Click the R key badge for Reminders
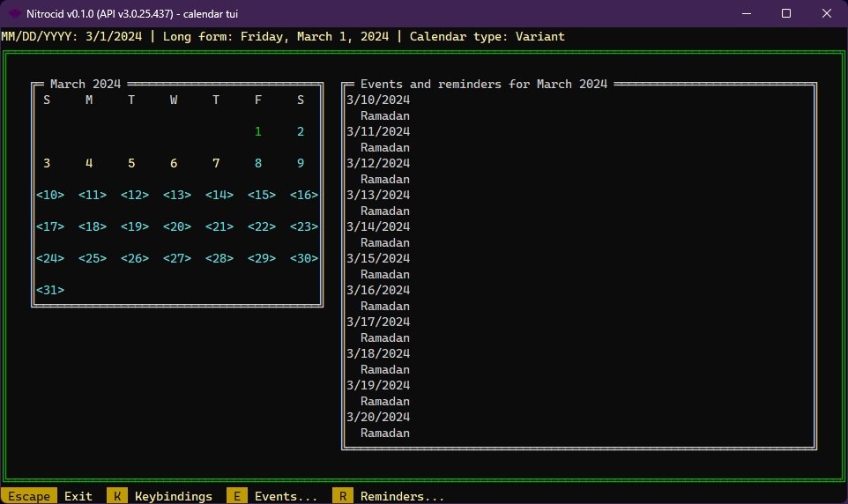The width and height of the screenshot is (848, 504). (343, 496)
